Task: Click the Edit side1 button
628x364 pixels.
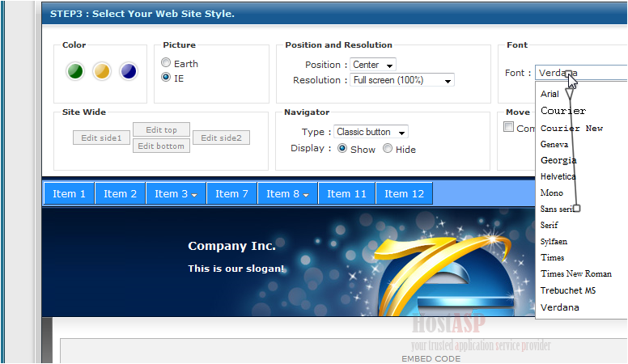Action: coord(101,138)
